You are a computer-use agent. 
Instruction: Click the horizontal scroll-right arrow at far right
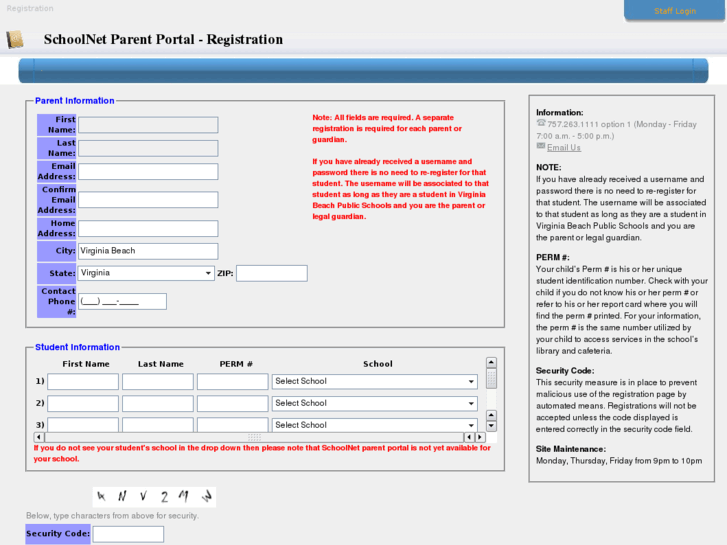pyautogui.click(x=480, y=437)
